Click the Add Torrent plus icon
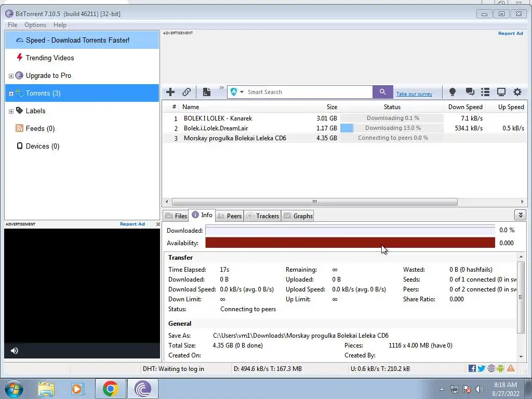The height and width of the screenshot is (399, 532). 170,92
